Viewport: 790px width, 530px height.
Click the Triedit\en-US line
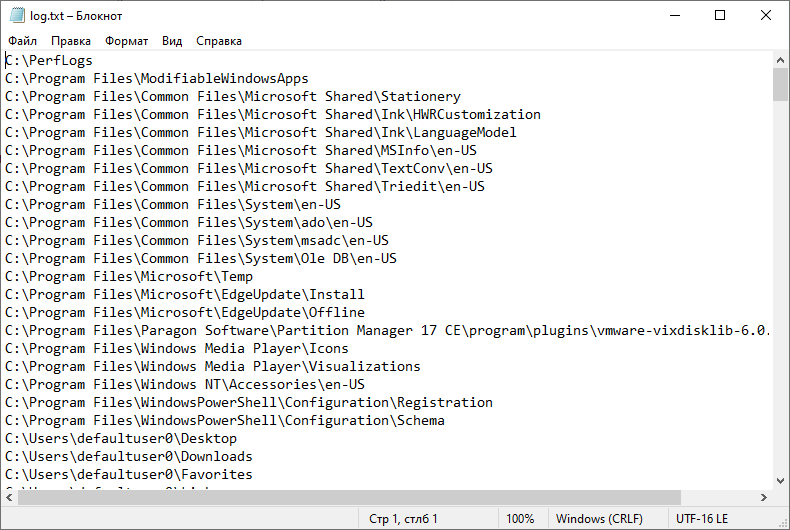point(245,186)
